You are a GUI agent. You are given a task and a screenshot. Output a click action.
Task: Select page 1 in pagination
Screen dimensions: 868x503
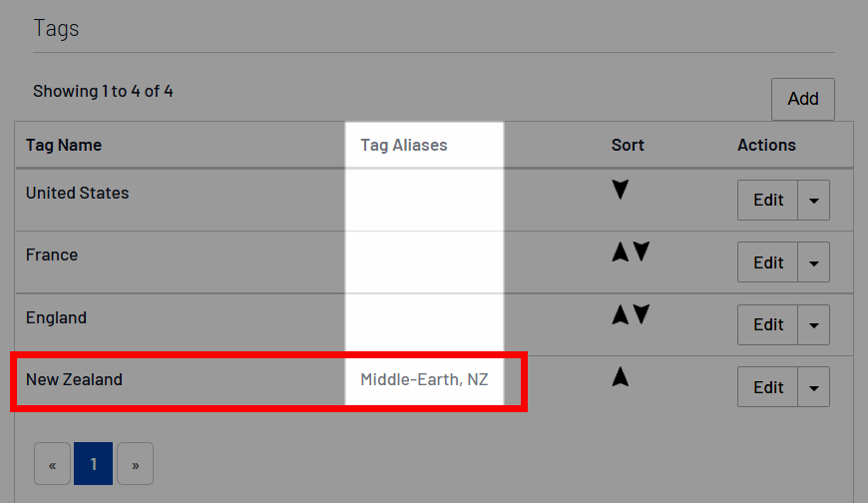93,464
